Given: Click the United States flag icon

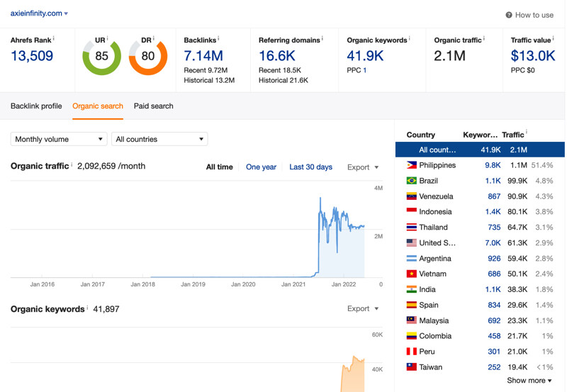Looking at the screenshot, I should (412, 242).
